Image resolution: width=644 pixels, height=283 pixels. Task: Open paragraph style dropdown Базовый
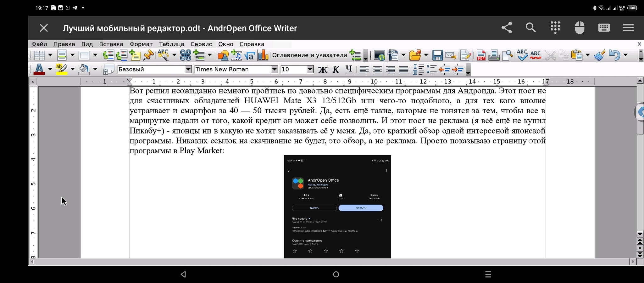[188, 69]
